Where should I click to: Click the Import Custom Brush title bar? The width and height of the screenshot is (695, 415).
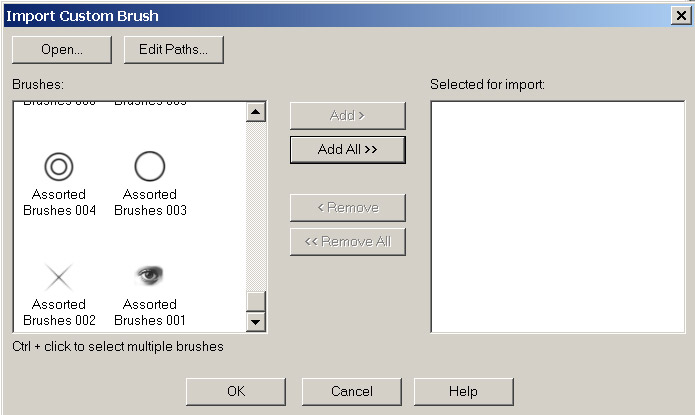click(x=300, y=16)
